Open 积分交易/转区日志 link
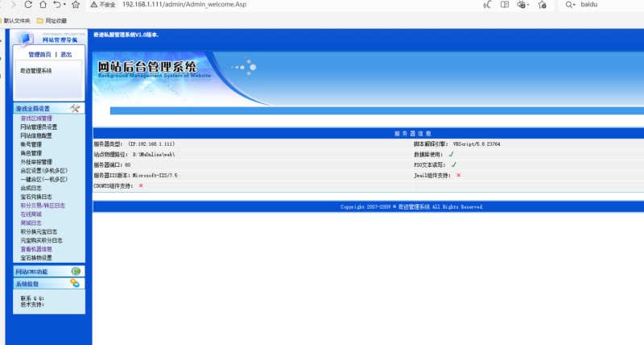 click(x=43, y=206)
